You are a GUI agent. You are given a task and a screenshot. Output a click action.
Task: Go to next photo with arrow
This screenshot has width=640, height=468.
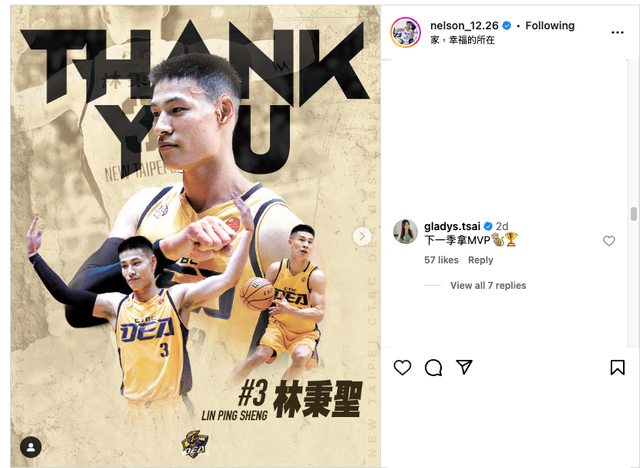362,236
